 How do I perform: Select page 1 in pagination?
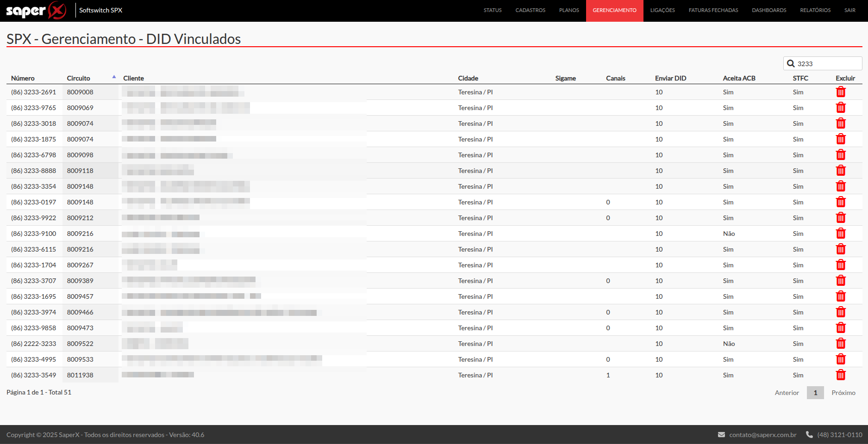[x=815, y=393]
